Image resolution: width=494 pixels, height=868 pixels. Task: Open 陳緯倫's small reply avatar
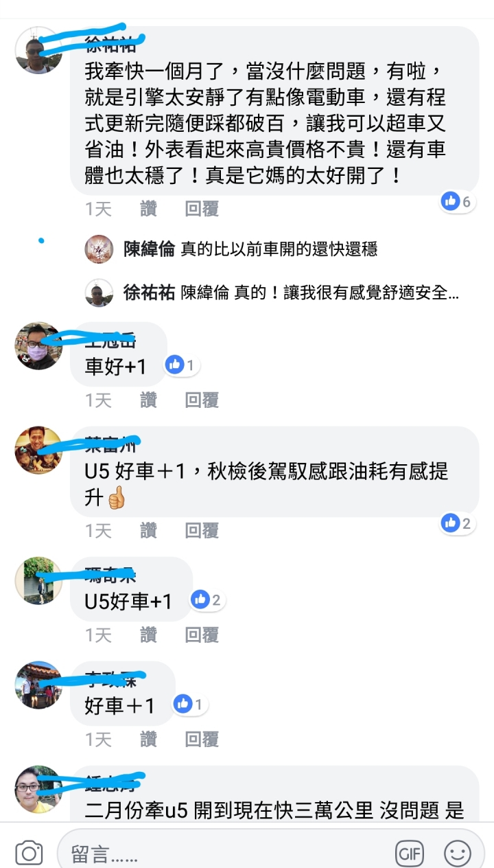point(99,249)
